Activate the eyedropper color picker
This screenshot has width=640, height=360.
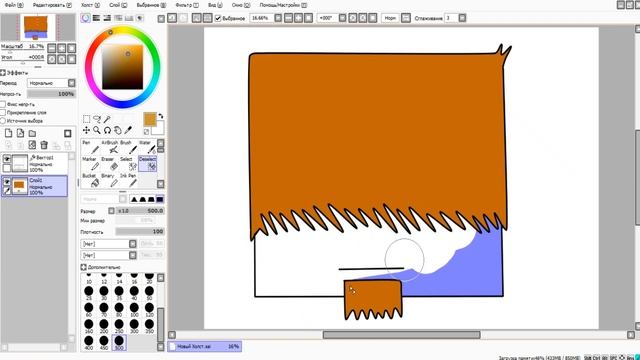[128, 130]
